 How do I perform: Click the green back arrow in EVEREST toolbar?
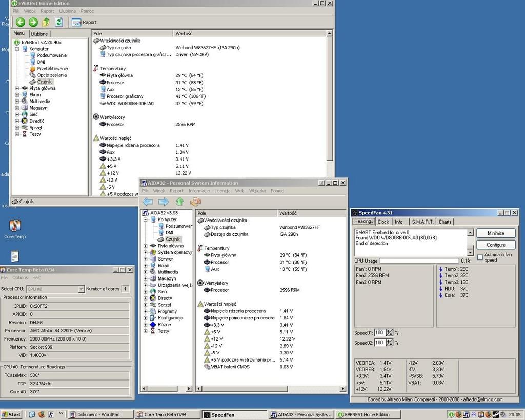tap(21, 23)
